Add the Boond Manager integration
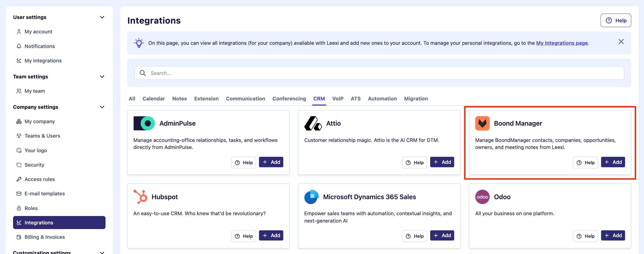 tap(613, 162)
